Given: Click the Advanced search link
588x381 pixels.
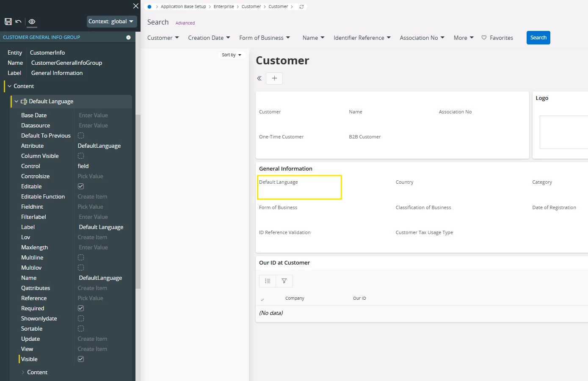Looking at the screenshot, I should click(x=185, y=23).
